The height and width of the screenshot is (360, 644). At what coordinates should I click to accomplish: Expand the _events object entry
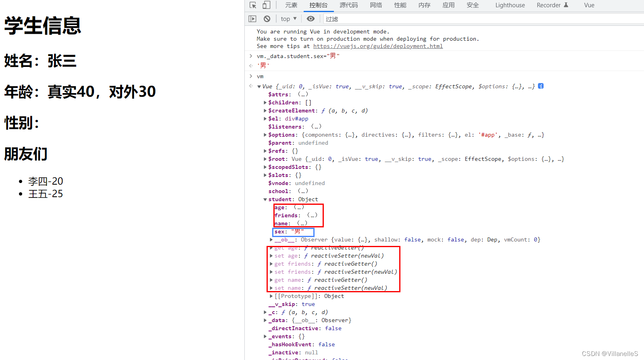[x=265, y=336]
